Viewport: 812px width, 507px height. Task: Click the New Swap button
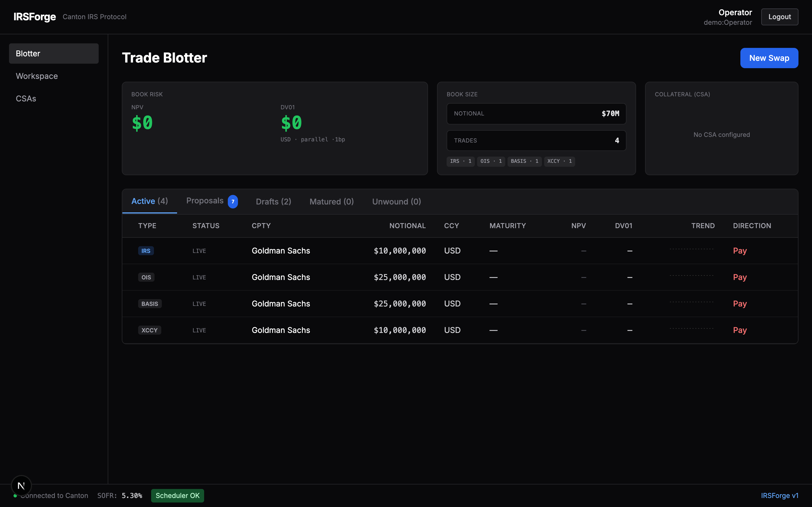point(769,58)
